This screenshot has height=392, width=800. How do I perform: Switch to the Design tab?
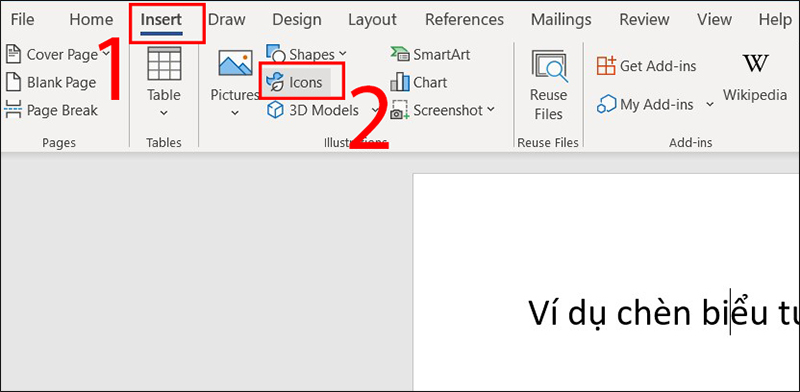296,20
